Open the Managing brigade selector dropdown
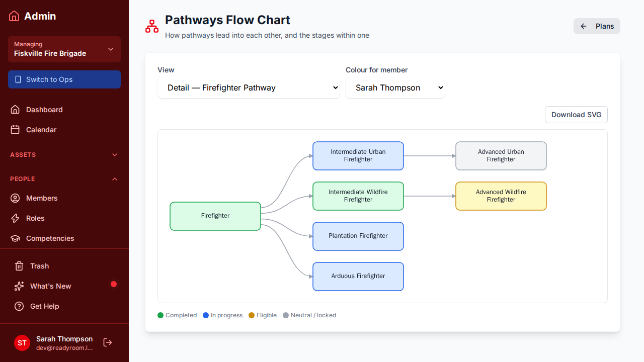Viewport: 644px width, 362px height. [64, 49]
